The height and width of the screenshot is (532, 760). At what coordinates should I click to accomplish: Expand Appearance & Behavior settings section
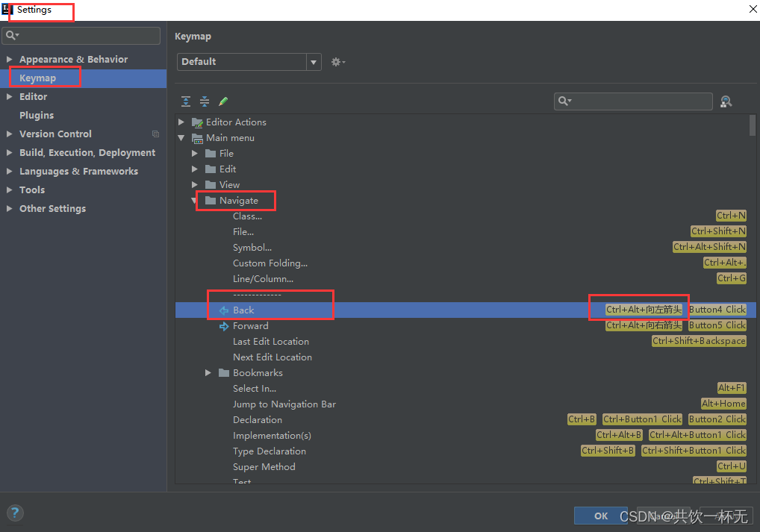[9, 59]
